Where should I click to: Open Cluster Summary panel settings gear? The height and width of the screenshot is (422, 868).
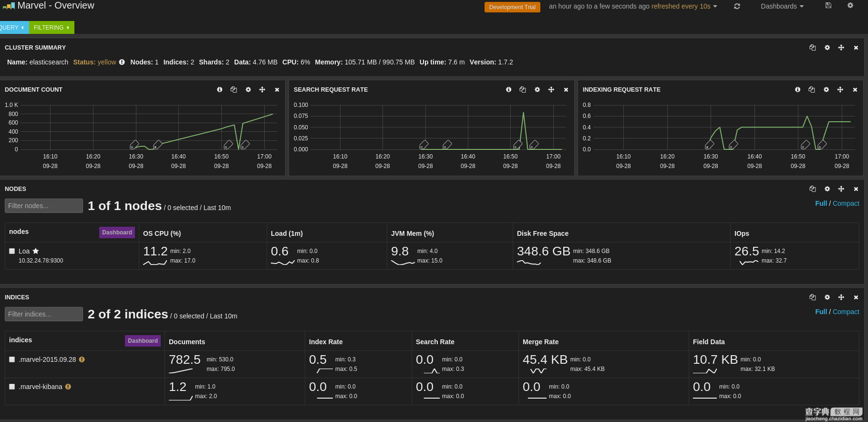pyautogui.click(x=827, y=48)
